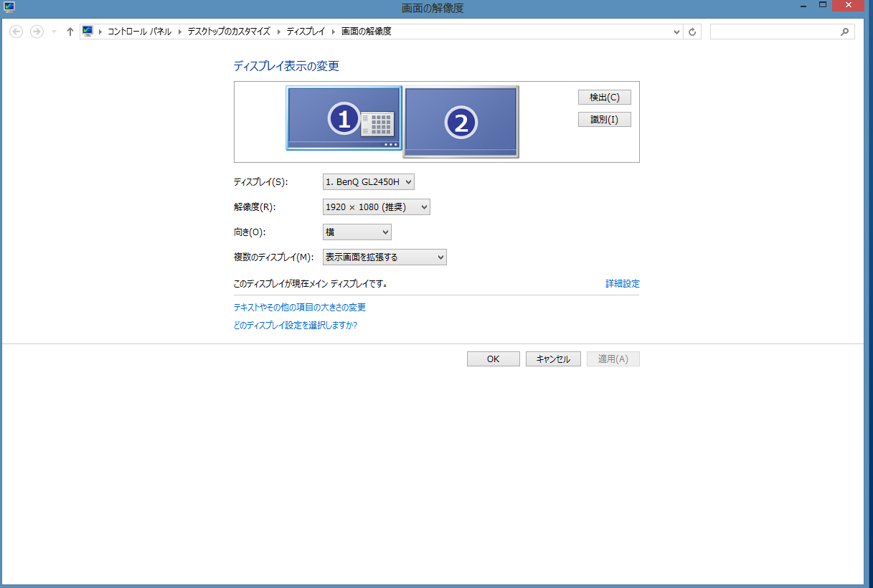Click the refresh icon beside the address bar
This screenshot has width=873, height=588.
[x=692, y=32]
